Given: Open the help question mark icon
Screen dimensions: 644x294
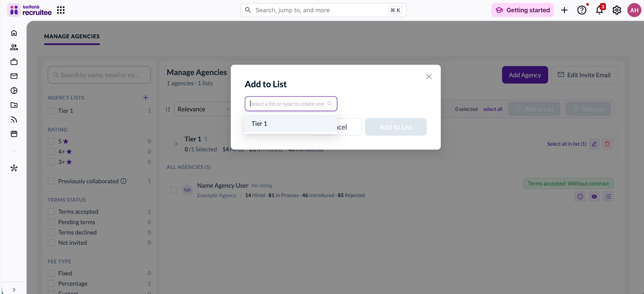Looking at the screenshot, I should [582, 10].
